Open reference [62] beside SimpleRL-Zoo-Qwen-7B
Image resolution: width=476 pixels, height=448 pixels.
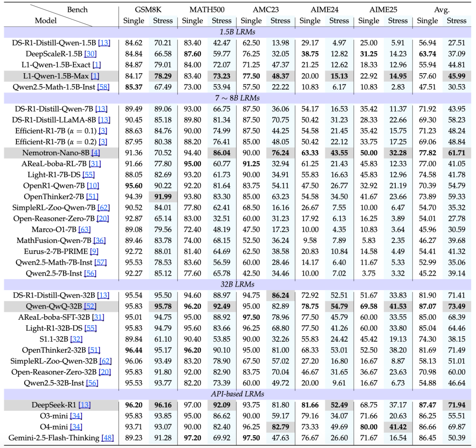(104, 207)
